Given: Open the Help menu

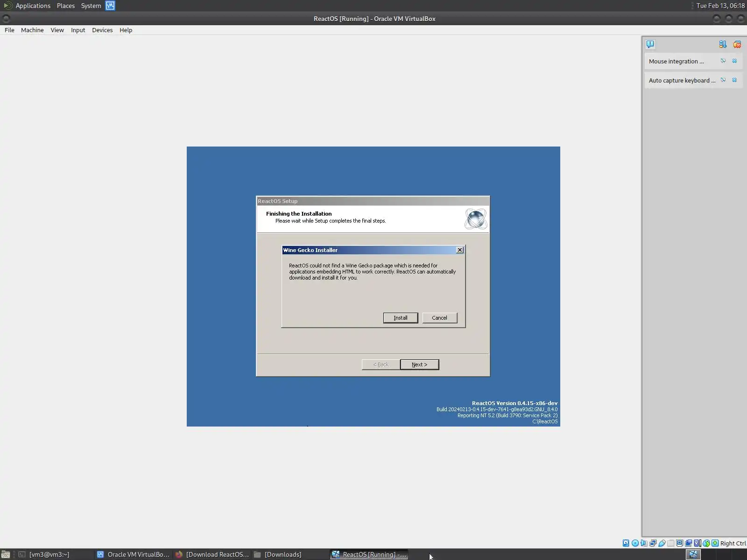Looking at the screenshot, I should point(126,30).
